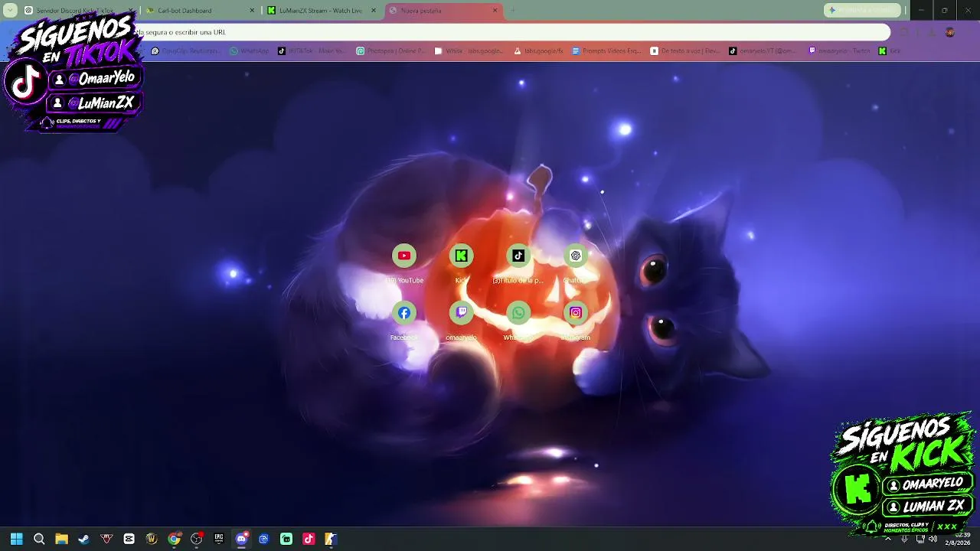Switch to the Servidor Discord tab

(79, 11)
